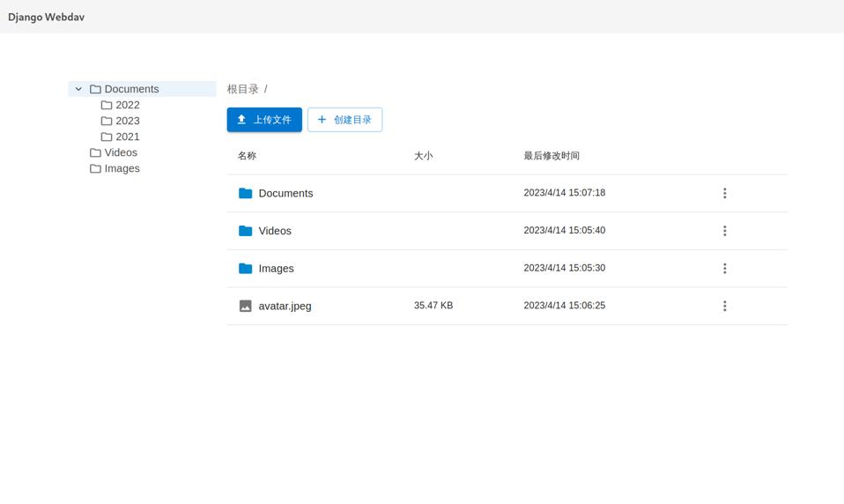Viewport: 844px width, 504px height.
Task: Click the blue Videos folder icon
Action: [x=246, y=231]
